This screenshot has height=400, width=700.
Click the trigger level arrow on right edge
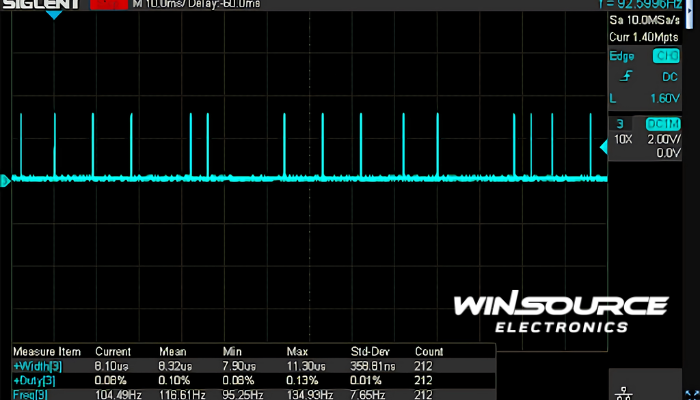click(x=602, y=147)
